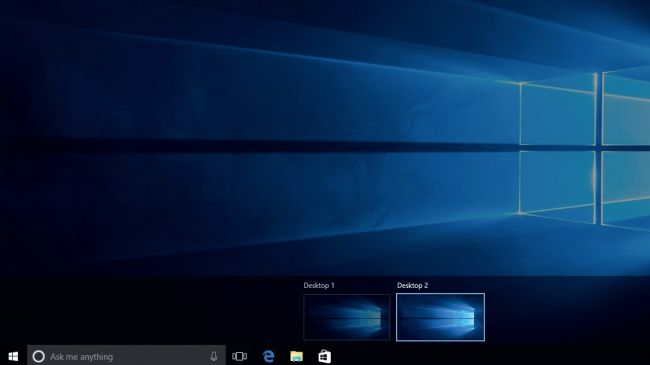Launch Microsoft Edge from the taskbar
This screenshot has width=650, height=365.
click(269, 356)
